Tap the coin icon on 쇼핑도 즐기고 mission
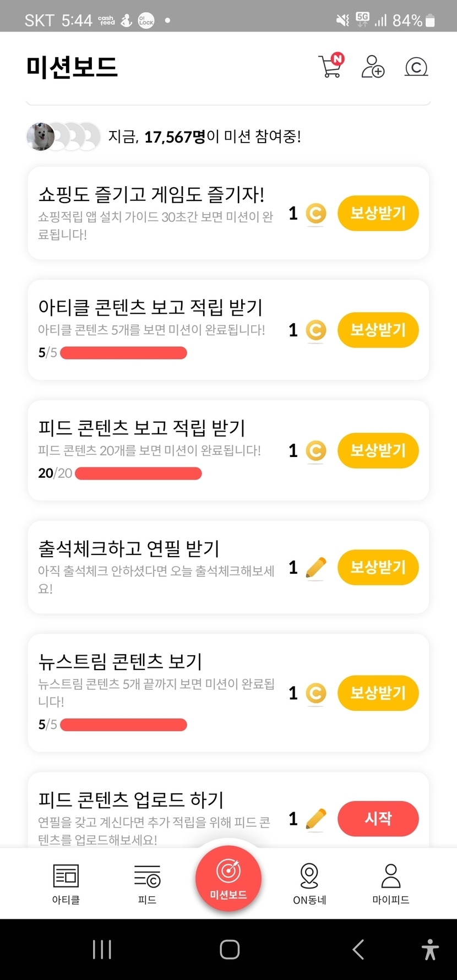Screen dimensions: 457x980 pos(315,214)
